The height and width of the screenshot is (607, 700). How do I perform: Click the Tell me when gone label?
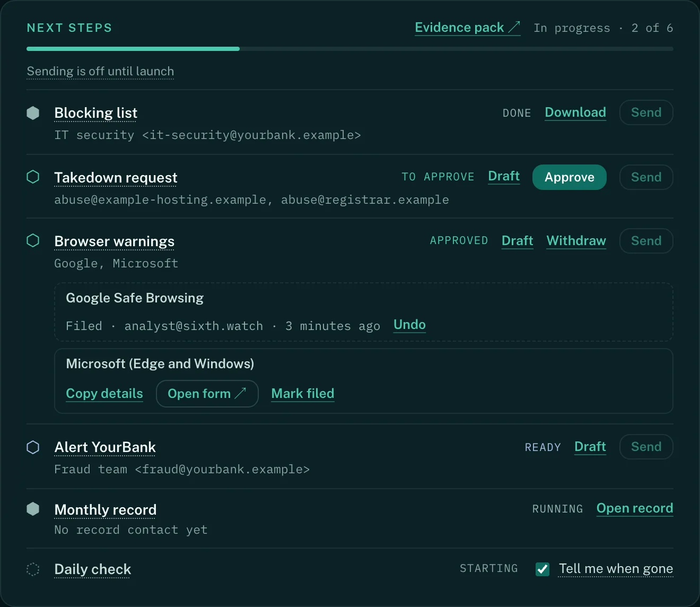(616, 569)
